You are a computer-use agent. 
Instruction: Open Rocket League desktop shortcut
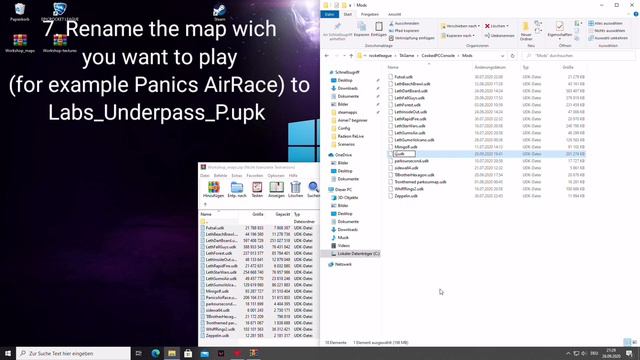(x=60, y=12)
